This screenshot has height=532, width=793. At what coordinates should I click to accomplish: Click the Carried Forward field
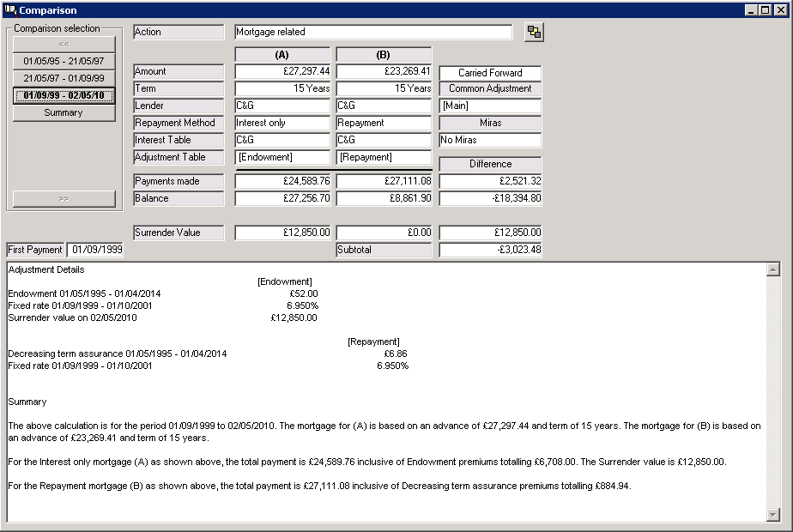[490, 73]
